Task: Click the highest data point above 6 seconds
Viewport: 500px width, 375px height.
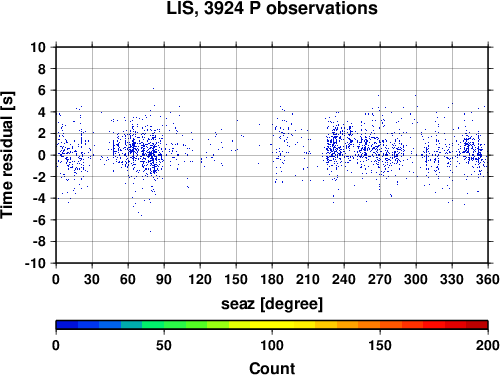Action: coord(153,88)
